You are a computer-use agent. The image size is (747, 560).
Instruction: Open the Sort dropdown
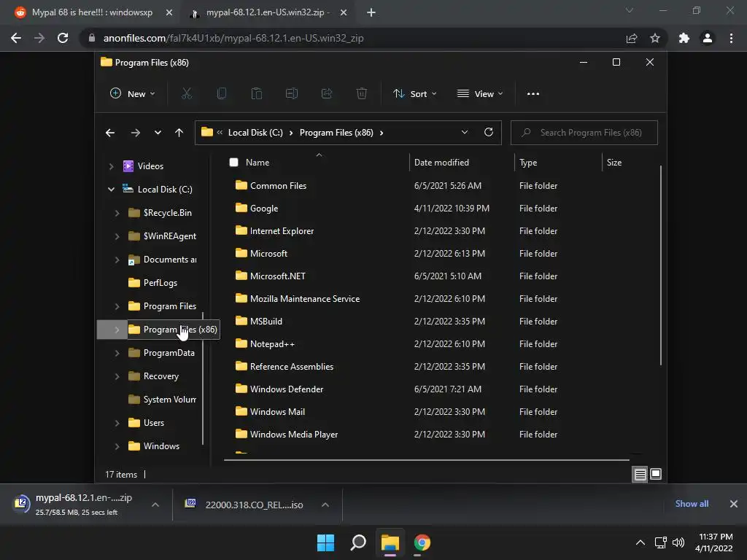pos(414,94)
